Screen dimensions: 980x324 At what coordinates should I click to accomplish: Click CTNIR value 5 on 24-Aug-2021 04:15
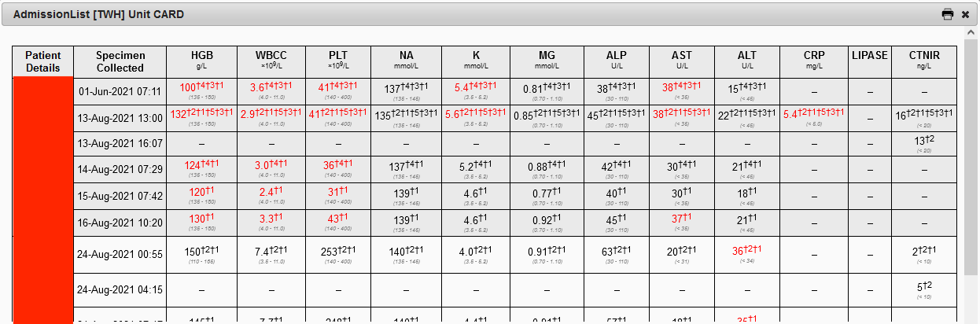pyautogui.click(x=924, y=286)
